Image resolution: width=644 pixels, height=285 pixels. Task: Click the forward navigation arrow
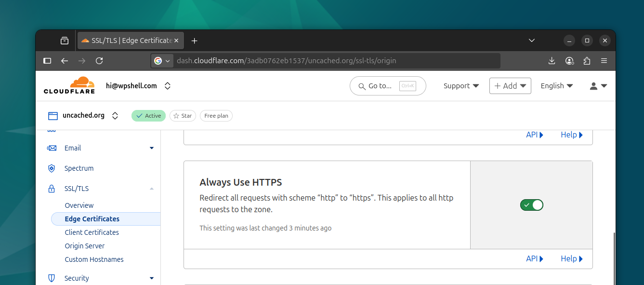coord(82,61)
